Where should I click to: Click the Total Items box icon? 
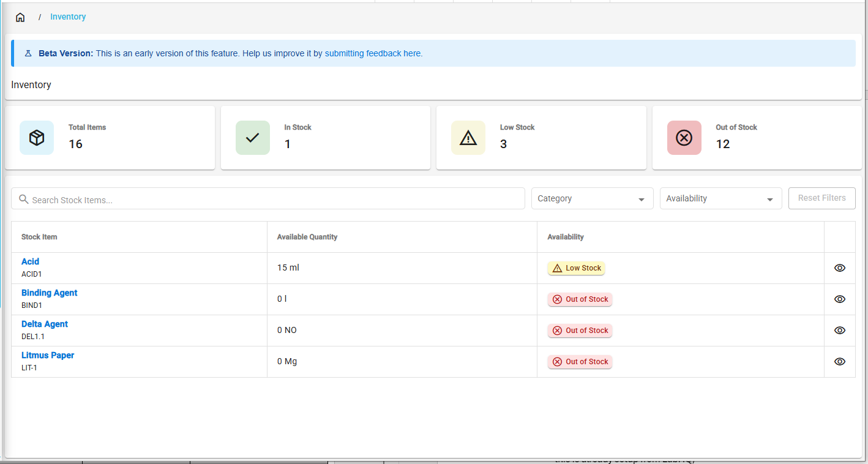(37, 138)
